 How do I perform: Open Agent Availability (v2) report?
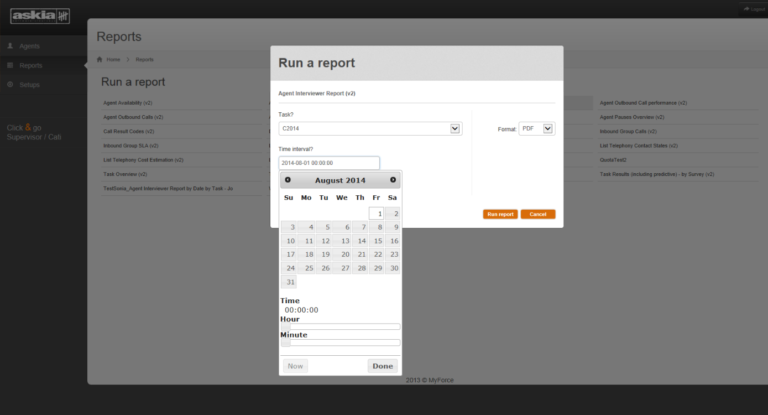pos(128,103)
